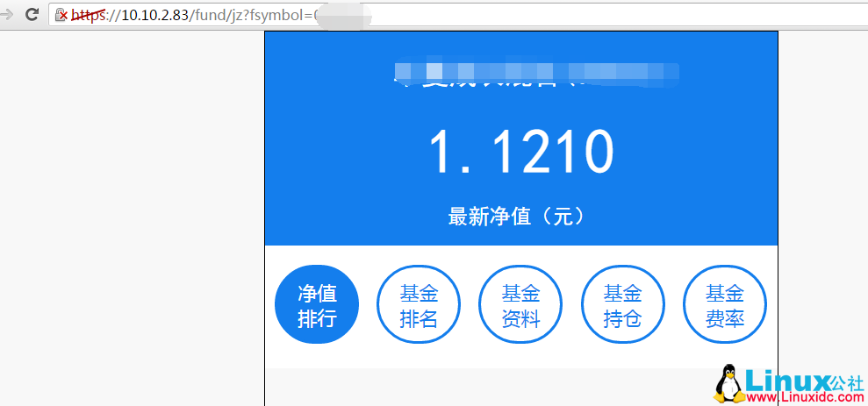Select the 净值排行 filled circle tab
The width and height of the screenshot is (868, 406).
pos(317,305)
